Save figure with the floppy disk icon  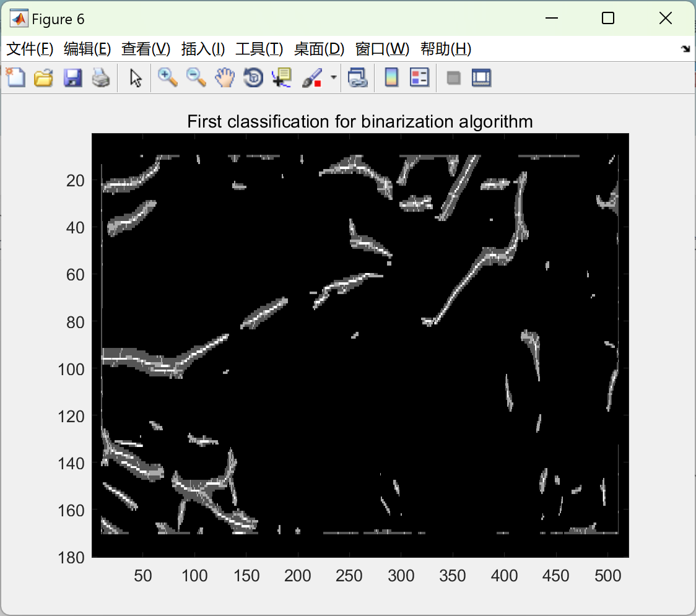pos(73,77)
